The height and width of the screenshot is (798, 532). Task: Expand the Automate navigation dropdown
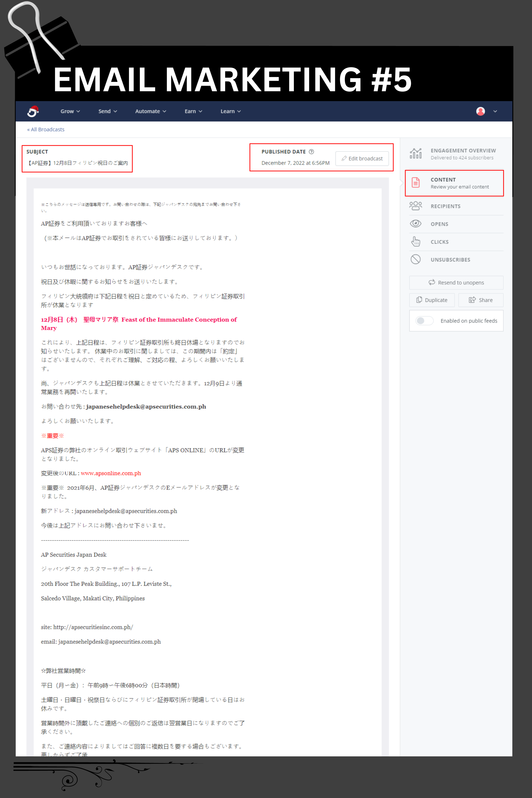tap(150, 111)
